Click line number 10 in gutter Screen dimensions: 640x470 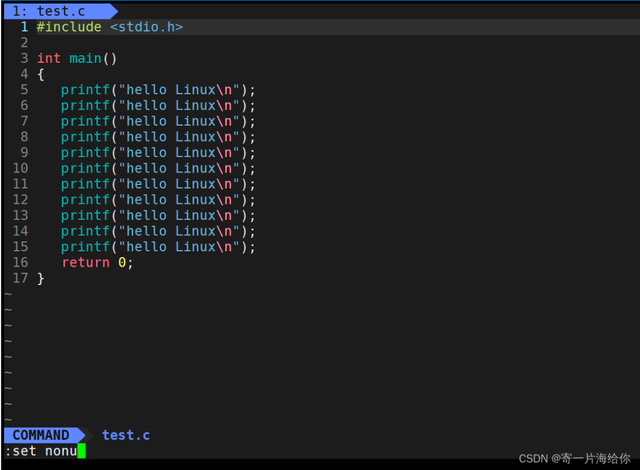(20, 168)
